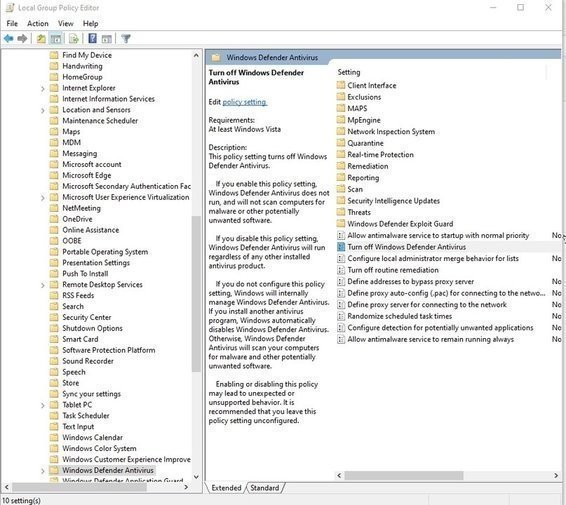Click the tree pane horizontal scrollbar thumb

point(79,487)
